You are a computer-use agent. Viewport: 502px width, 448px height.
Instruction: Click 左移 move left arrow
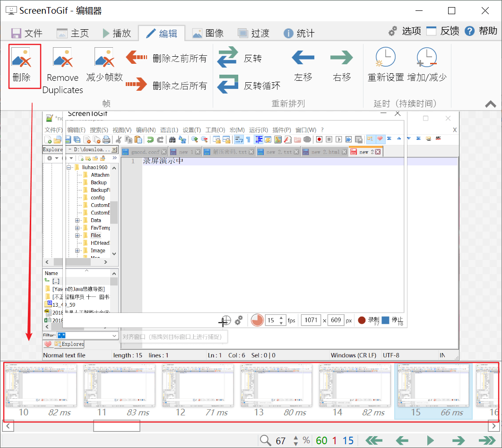[x=303, y=58]
